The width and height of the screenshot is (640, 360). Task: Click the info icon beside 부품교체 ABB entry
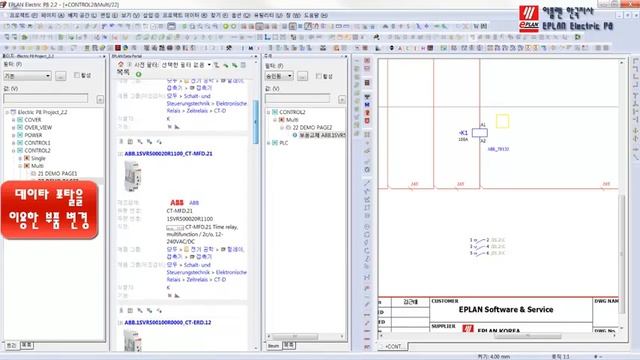(295, 135)
